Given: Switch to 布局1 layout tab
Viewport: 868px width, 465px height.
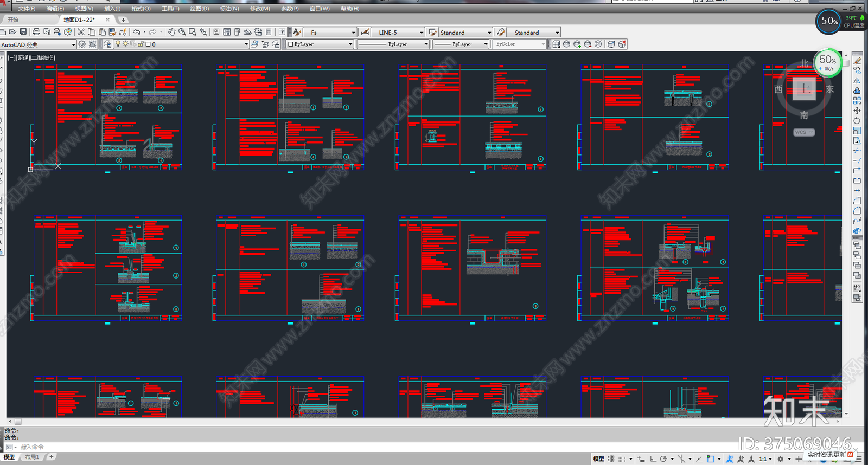Looking at the screenshot, I should point(32,457).
